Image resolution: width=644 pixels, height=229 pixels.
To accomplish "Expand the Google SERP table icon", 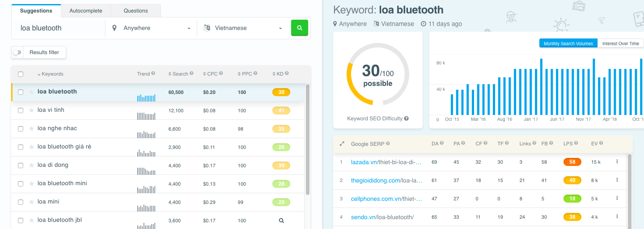I will [x=342, y=144].
